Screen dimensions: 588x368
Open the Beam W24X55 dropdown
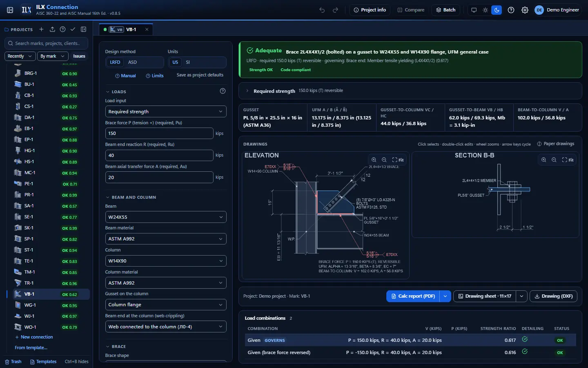(166, 217)
